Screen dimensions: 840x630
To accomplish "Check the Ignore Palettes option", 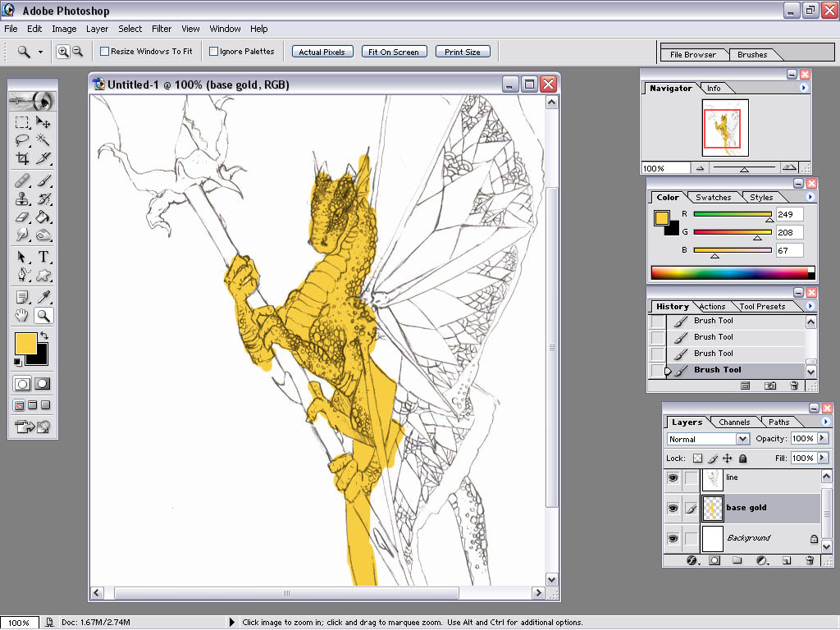I will [214, 52].
